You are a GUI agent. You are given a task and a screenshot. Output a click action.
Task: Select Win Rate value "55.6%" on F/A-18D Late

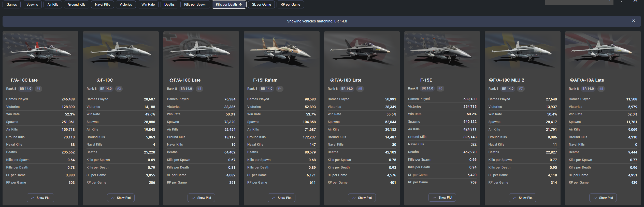coord(391,114)
